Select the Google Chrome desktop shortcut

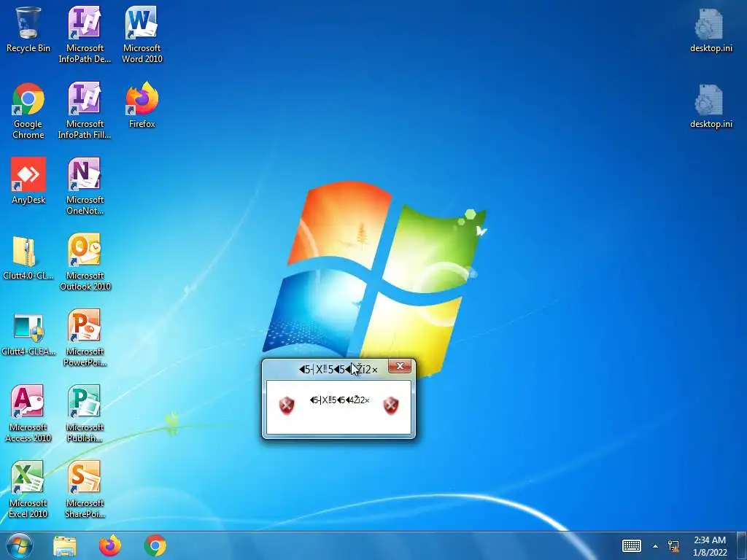click(x=28, y=111)
